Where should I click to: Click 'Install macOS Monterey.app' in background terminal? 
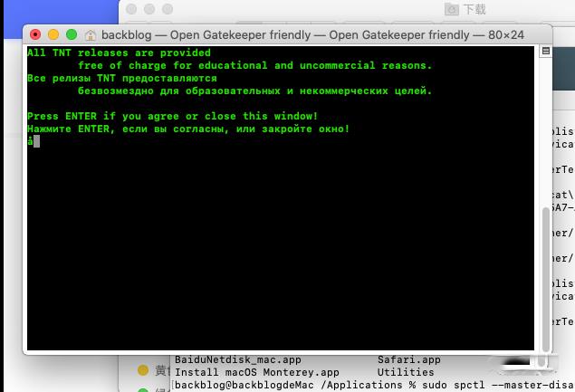pos(256,372)
